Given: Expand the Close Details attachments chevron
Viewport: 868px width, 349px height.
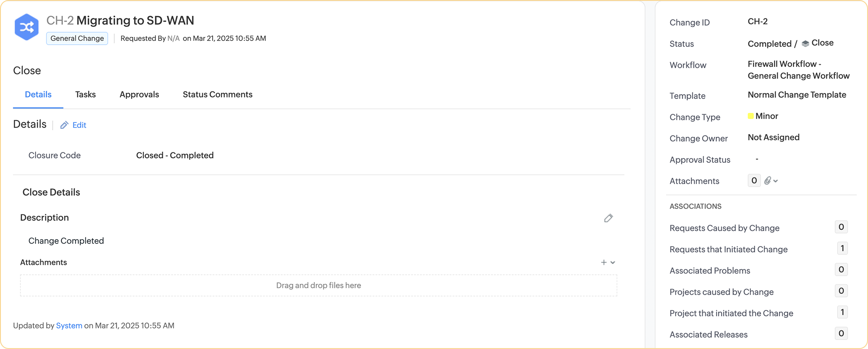Looking at the screenshot, I should pos(612,263).
